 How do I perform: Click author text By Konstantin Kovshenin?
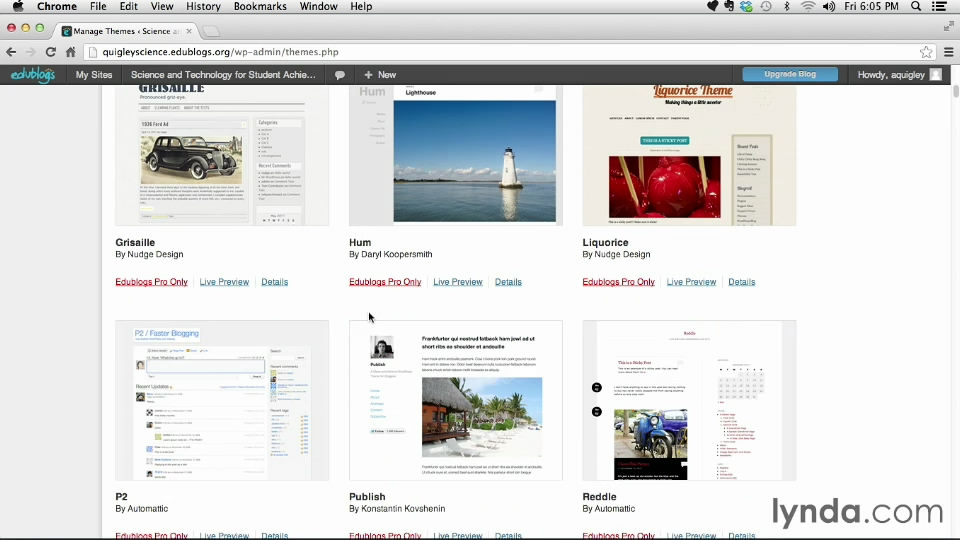[x=397, y=509]
